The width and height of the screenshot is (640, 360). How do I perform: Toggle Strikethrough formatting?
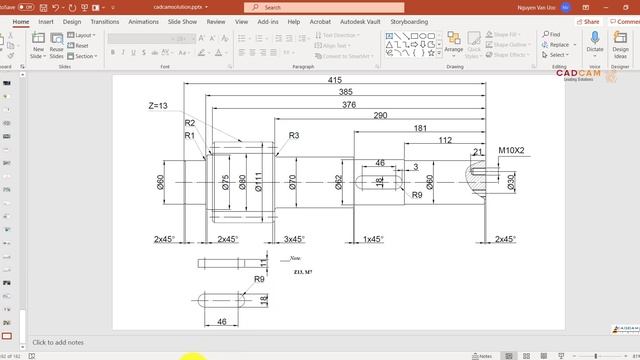(154, 53)
